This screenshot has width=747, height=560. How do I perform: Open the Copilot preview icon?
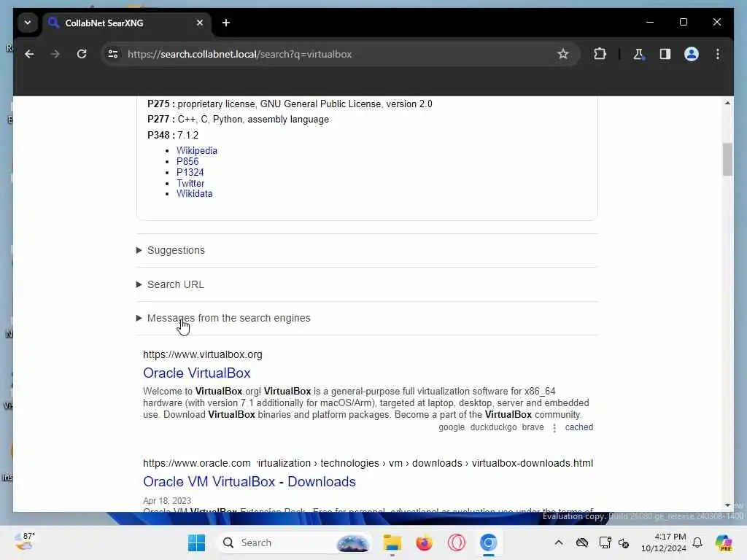[724, 542]
